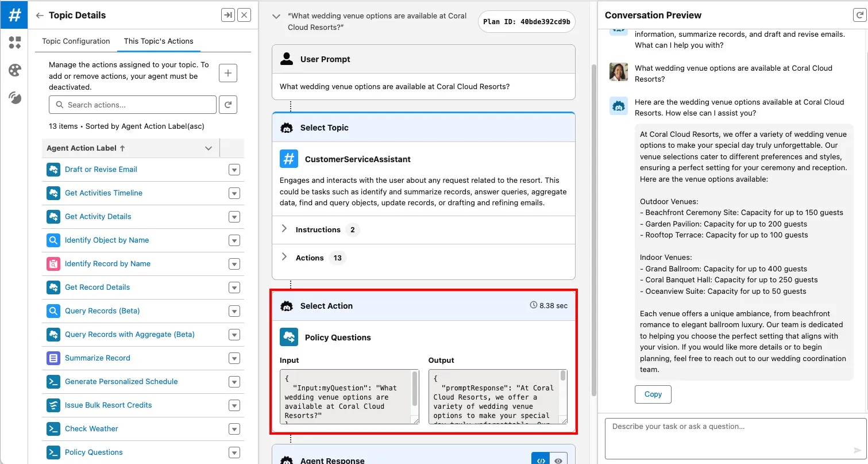Screen dimensions: 868x464
Task: Expand the Actions section
Action: [x=284, y=258]
